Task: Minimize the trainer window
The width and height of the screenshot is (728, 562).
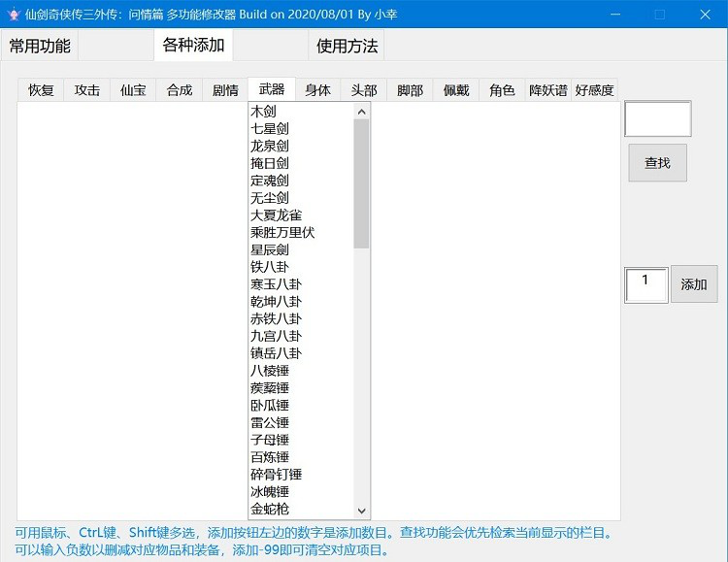Action: (x=615, y=14)
